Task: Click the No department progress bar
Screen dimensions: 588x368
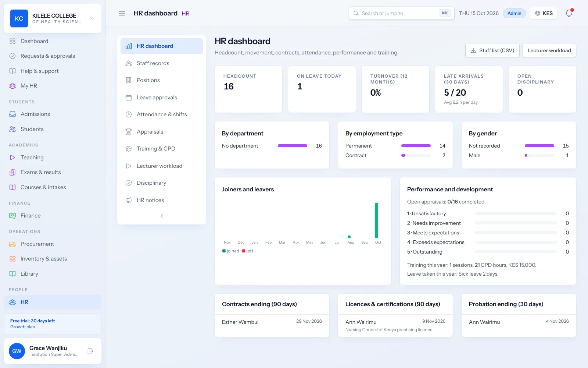Action: click(293, 146)
